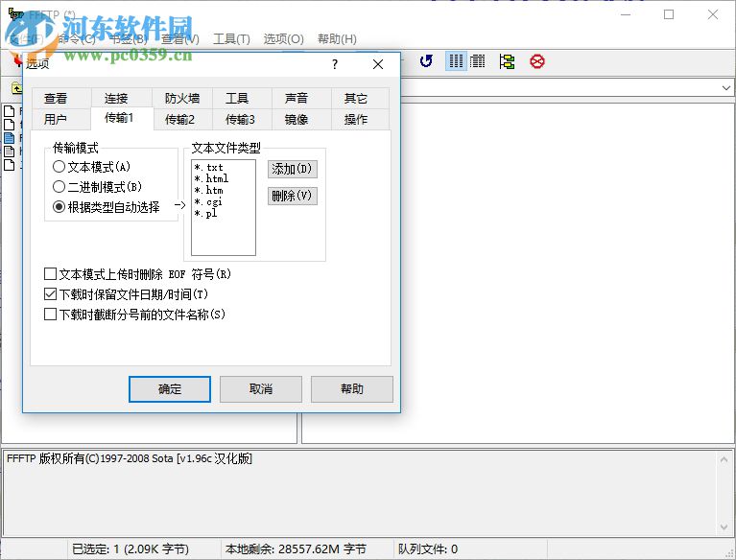Click status bar 本地剩余: 28557.62M 字节
The height and width of the screenshot is (560, 736).
click(x=296, y=549)
